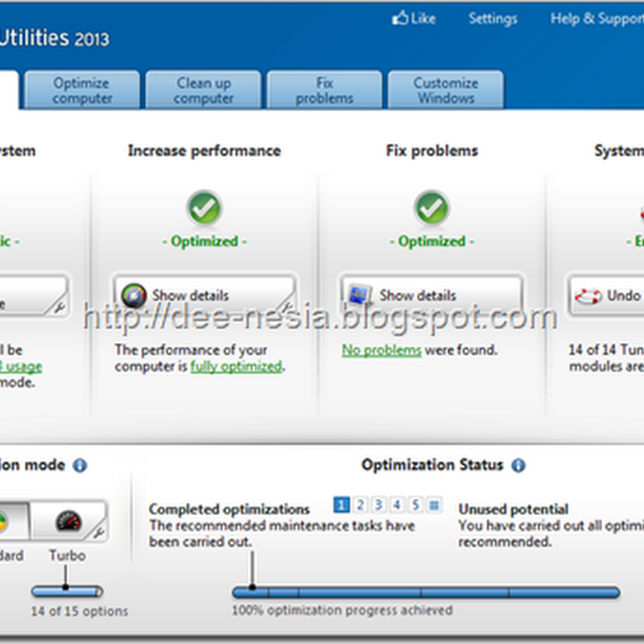Click the Undo button

pos(606,295)
